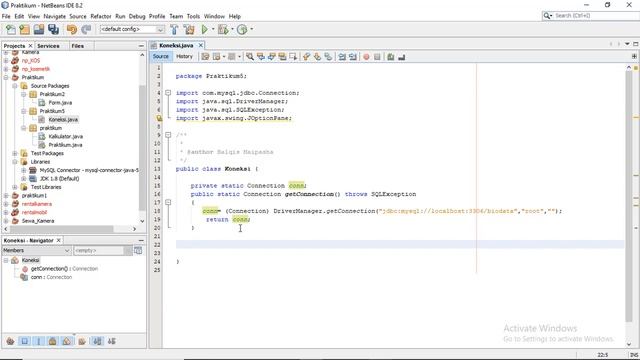
Task: Collapse the Source Packages node
Action: (x=15, y=86)
